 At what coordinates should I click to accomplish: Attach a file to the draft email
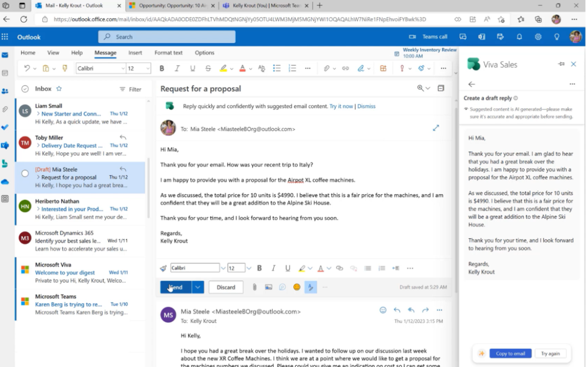(254, 287)
